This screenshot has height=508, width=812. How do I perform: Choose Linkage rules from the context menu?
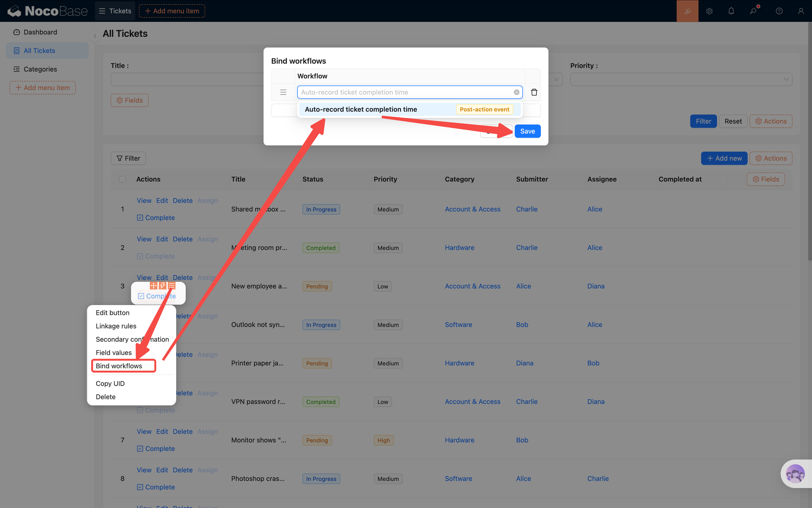pos(116,326)
